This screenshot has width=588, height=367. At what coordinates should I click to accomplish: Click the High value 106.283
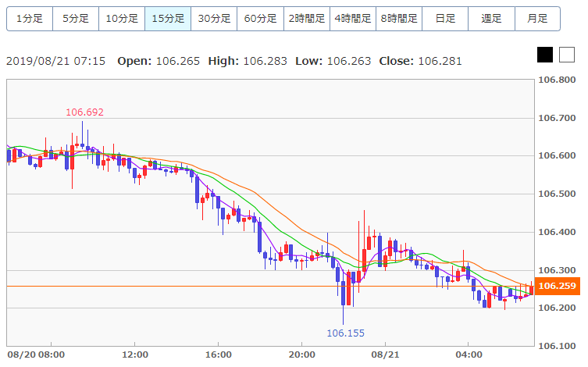(265, 61)
